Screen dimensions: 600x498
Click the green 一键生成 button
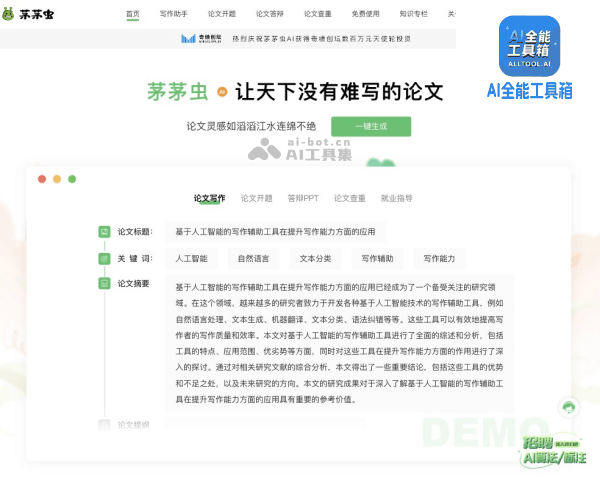tap(371, 126)
